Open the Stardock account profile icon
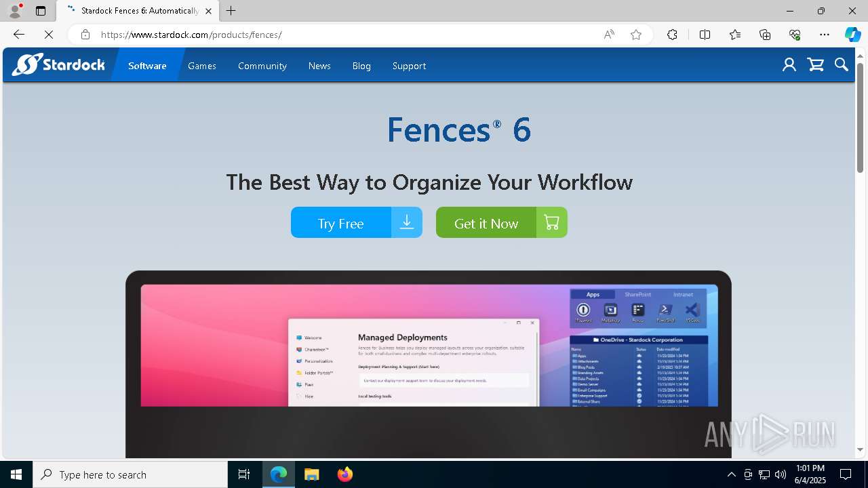 [x=789, y=65]
